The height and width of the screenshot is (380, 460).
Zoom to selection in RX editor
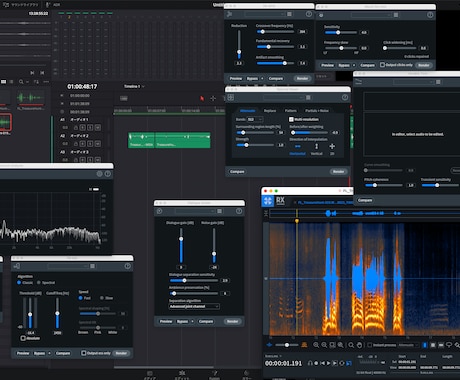(332, 345)
